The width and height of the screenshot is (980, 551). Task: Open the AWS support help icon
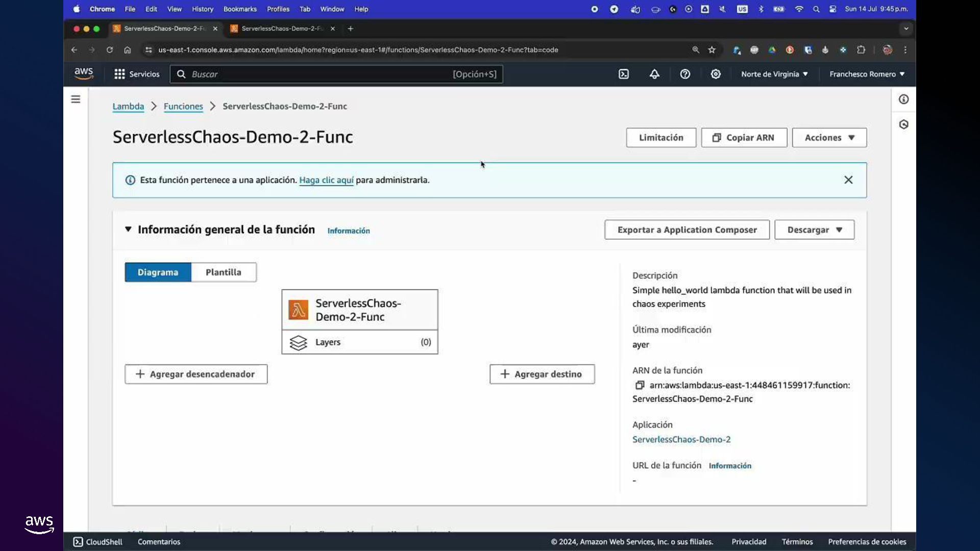[x=685, y=74]
